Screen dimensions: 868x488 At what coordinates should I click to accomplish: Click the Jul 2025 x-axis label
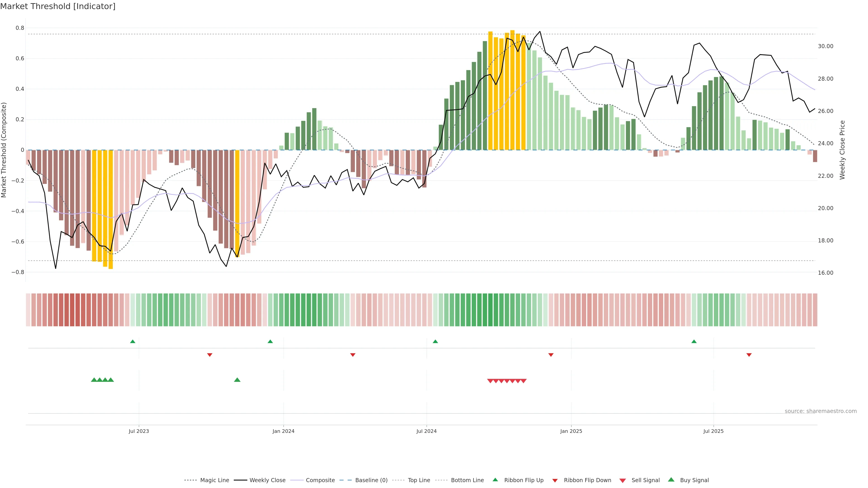click(x=713, y=431)
